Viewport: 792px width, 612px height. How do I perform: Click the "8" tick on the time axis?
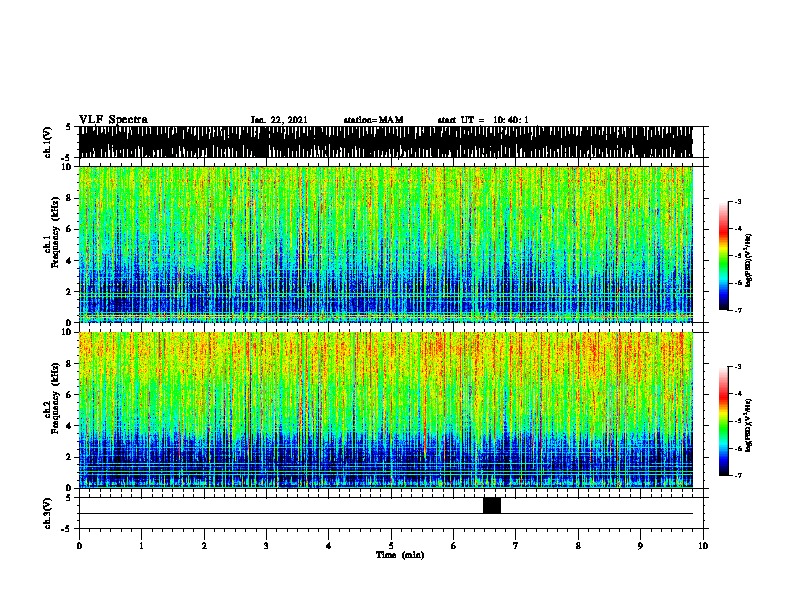click(578, 546)
